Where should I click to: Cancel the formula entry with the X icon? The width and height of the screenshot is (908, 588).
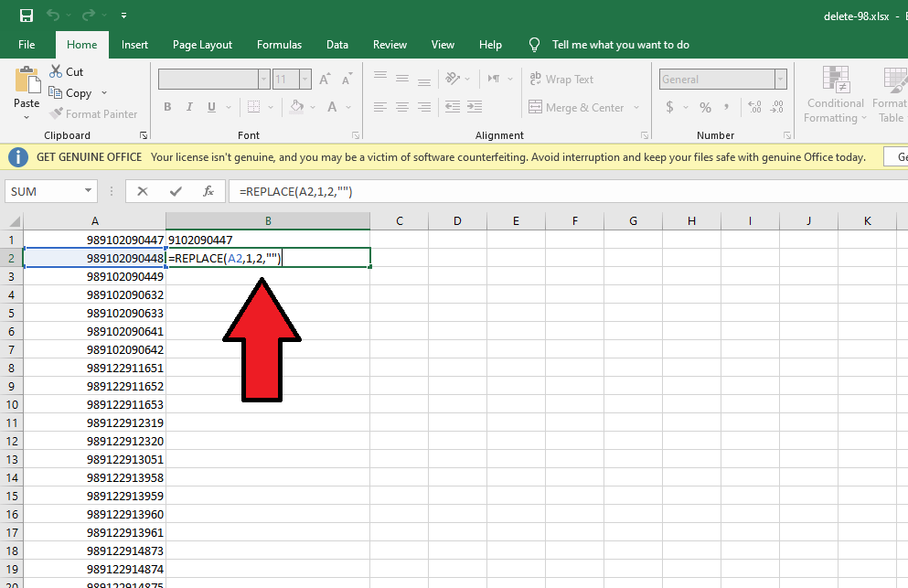tap(143, 191)
